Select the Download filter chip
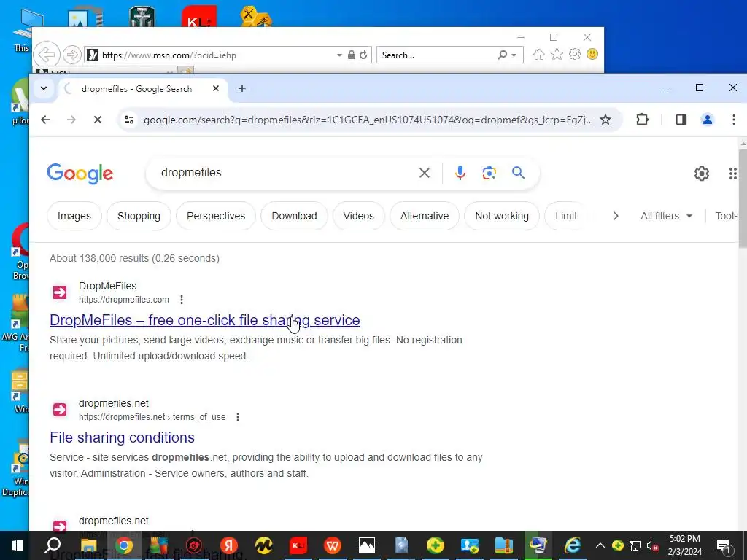The image size is (747, 560). pyautogui.click(x=294, y=216)
